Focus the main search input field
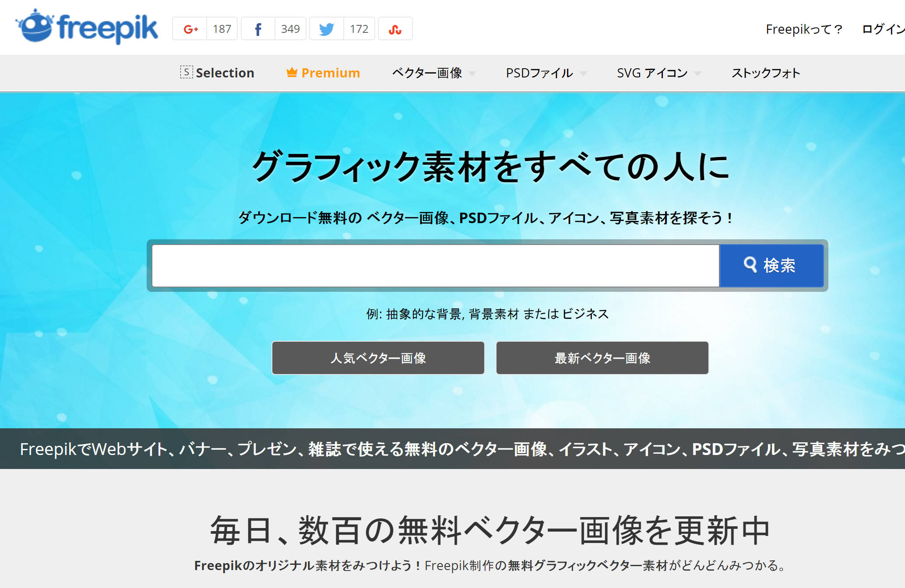905x588 pixels. tap(435, 266)
